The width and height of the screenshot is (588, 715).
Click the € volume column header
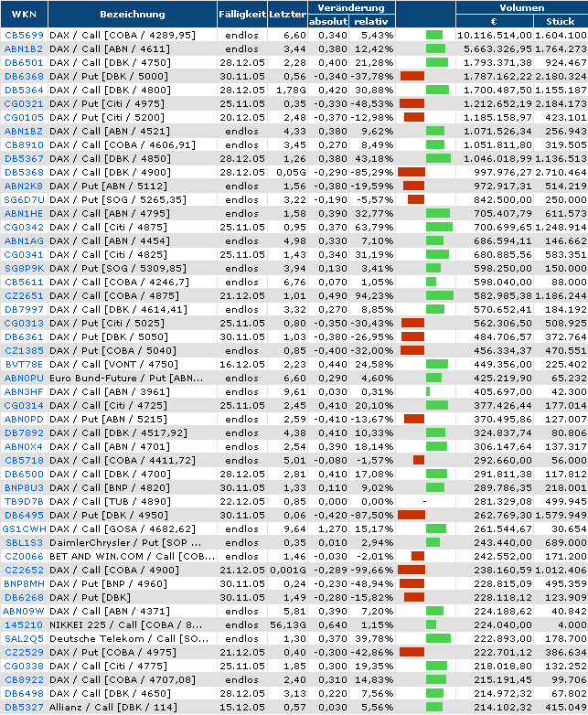click(x=494, y=21)
